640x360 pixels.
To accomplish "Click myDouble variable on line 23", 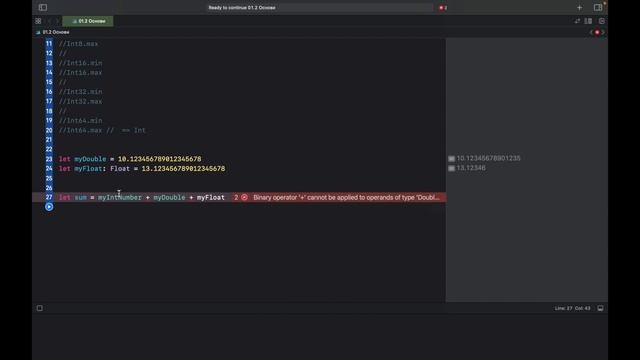I will [x=90, y=159].
